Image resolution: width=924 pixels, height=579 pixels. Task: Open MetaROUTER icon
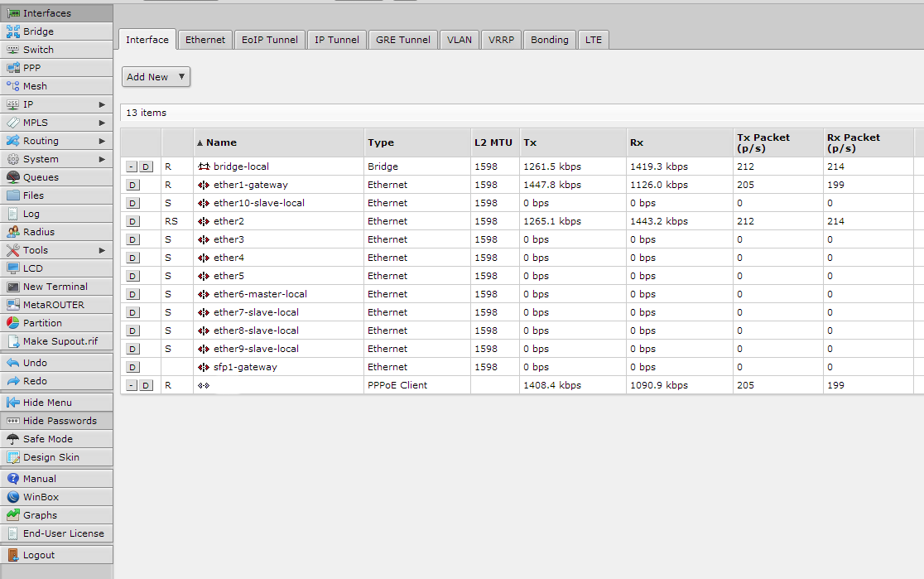tap(13, 305)
